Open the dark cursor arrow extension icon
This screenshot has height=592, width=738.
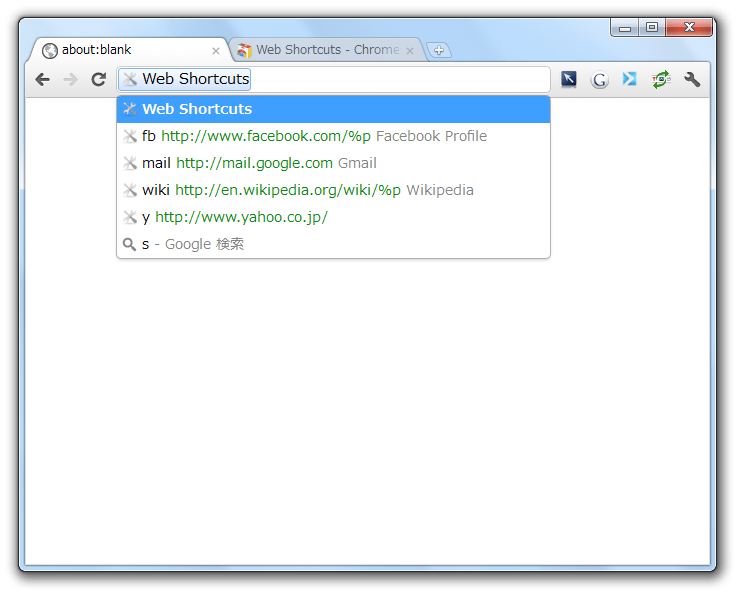pos(569,79)
